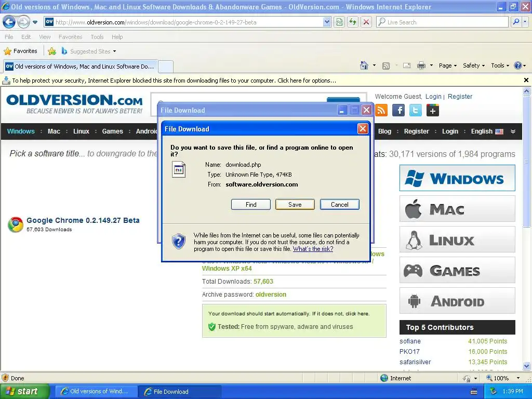The height and width of the screenshot is (399, 532).
Task: Click the Home toolbar icon
Action: point(364,65)
